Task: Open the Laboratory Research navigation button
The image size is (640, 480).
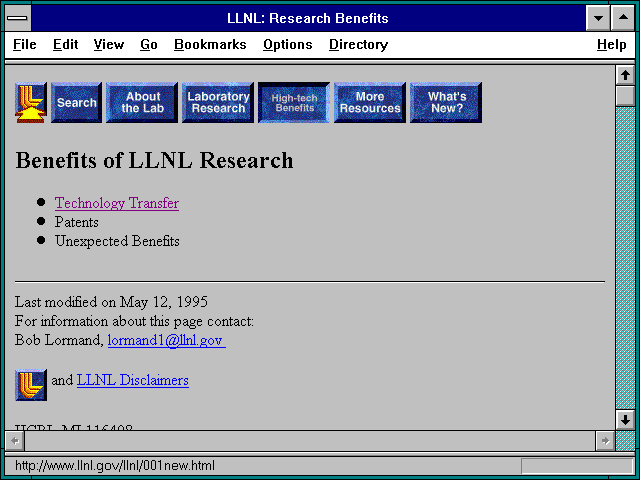Action: 218,102
